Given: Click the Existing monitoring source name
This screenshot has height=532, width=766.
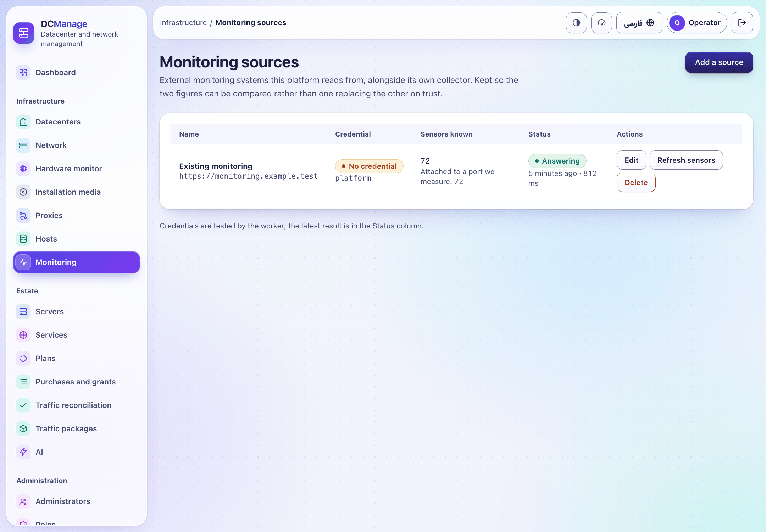Looking at the screenshot, I should (x=216, y=166).
